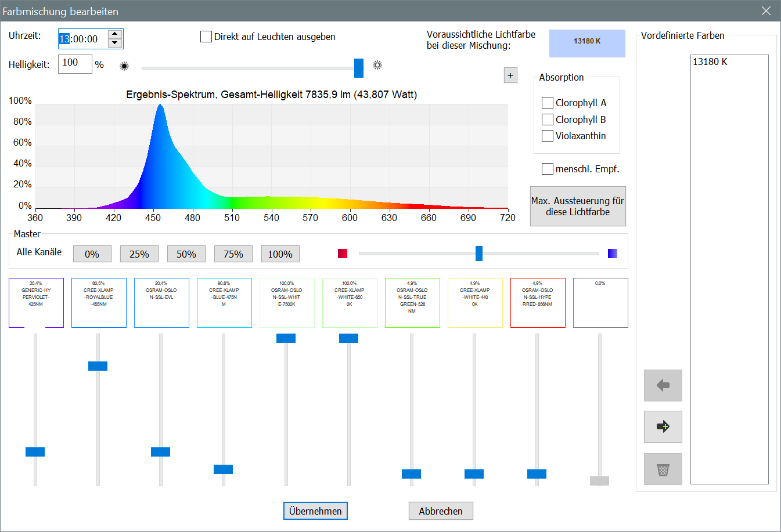
Task: Select 13180 K in predefined colors list
Action: click(710, 61)
